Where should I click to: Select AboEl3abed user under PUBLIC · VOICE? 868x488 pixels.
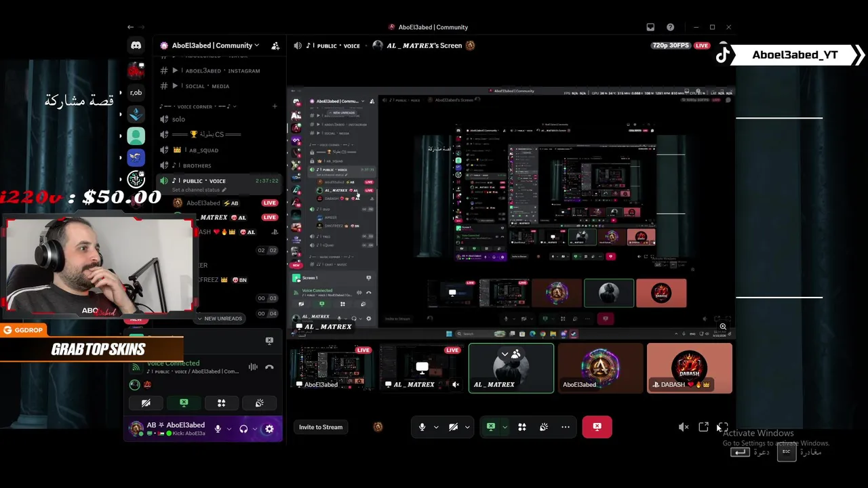coord(224,203)
